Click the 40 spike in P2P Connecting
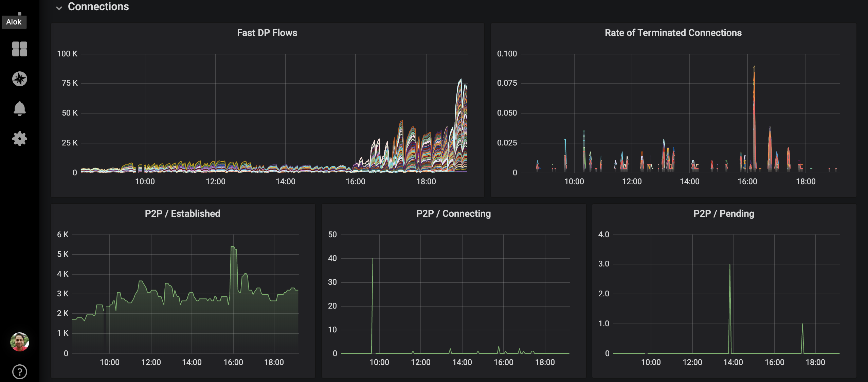The width and height of the screenshot is (868, 382). 373,260
